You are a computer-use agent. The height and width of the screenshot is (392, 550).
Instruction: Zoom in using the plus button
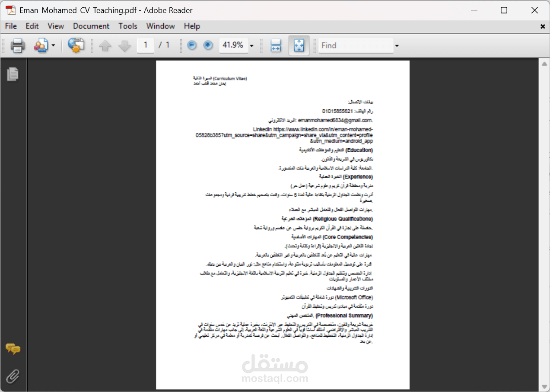(208, 45)
